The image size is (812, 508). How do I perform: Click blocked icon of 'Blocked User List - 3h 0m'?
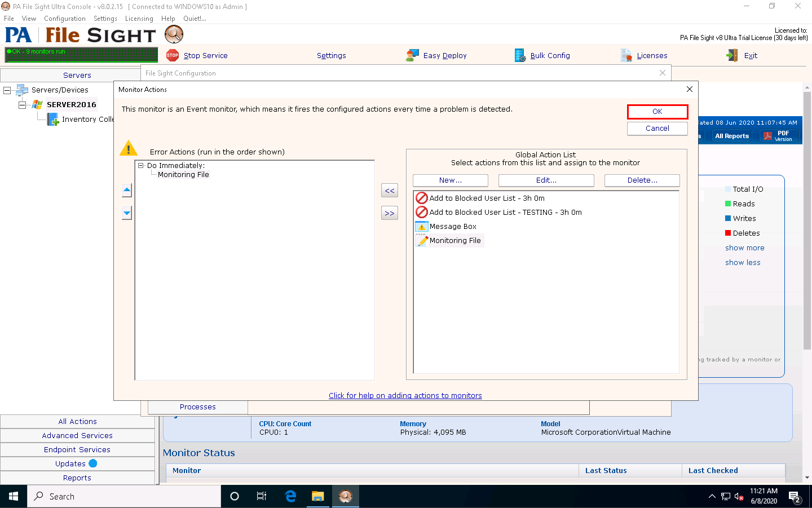422,198
